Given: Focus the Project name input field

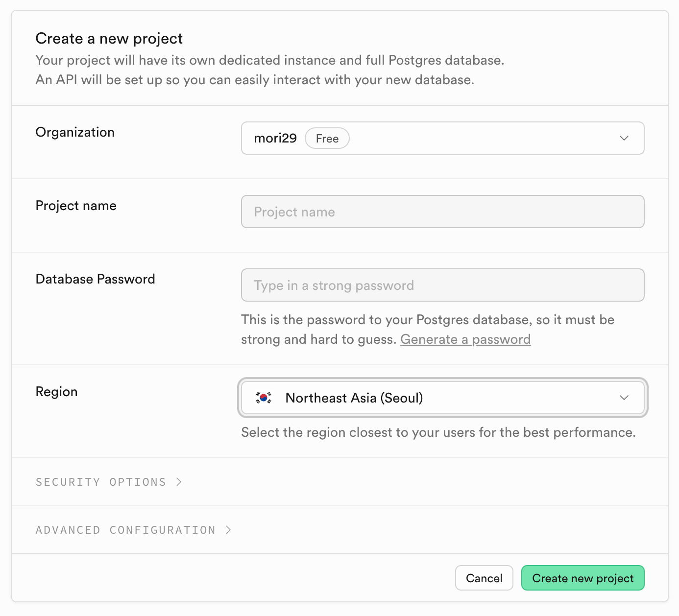Looking at the screenshot, I should [x=442, y=212].
